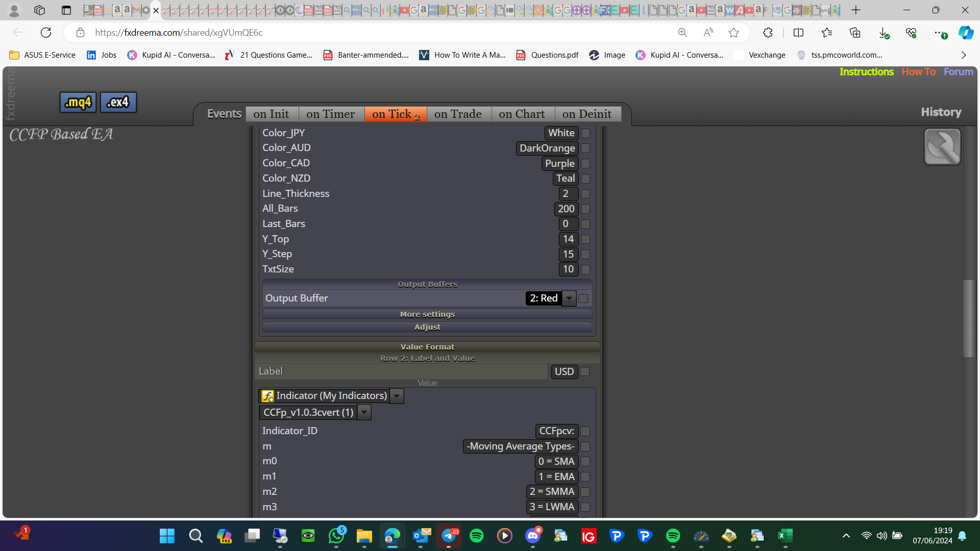980x551 pixels.
Task: Tick the Output Buffer checkbox
Action: point(583,298)
